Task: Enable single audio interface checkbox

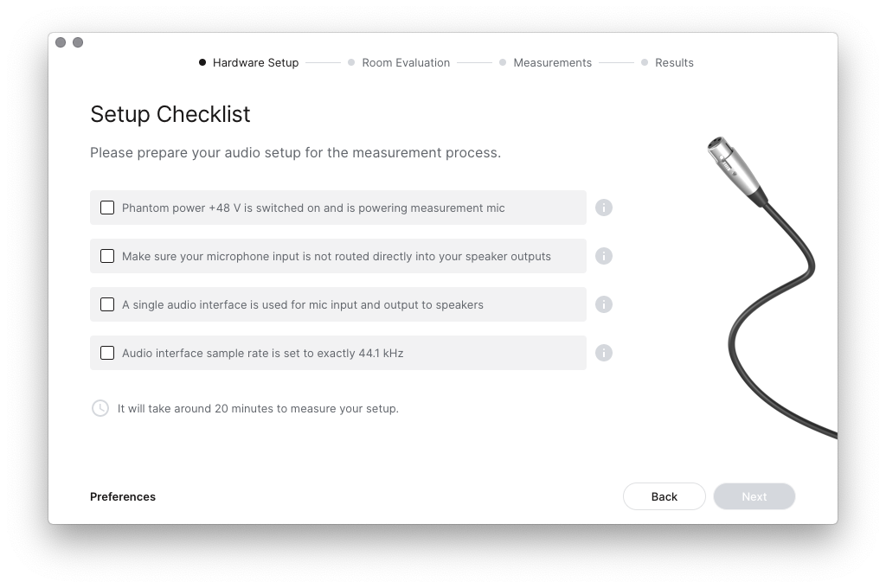Action: click(107, 304)
